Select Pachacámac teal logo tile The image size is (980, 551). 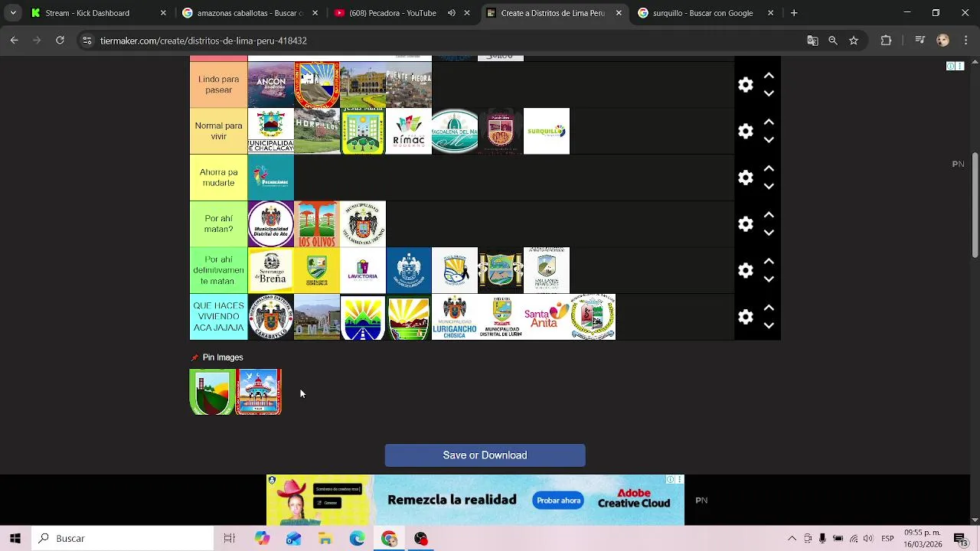(x=271, y=178)
